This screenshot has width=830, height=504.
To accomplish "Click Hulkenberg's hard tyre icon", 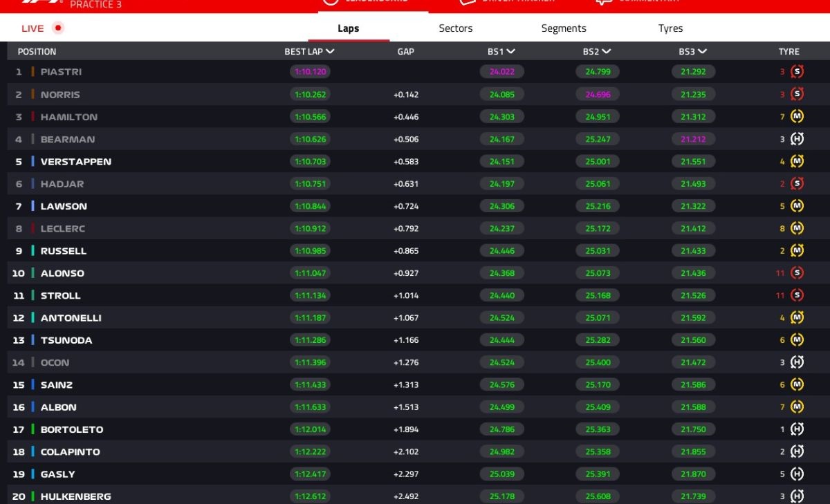I will [x=797, y=496].
